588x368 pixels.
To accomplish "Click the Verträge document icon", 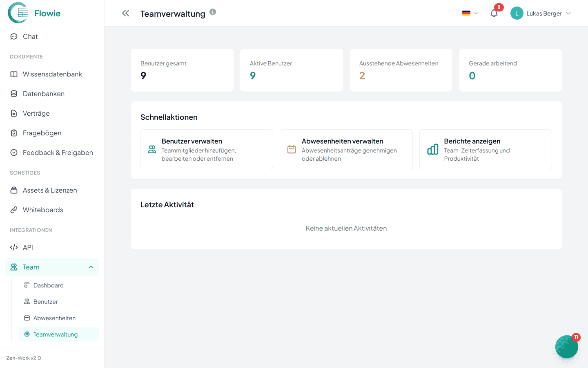I will (14, 113).
